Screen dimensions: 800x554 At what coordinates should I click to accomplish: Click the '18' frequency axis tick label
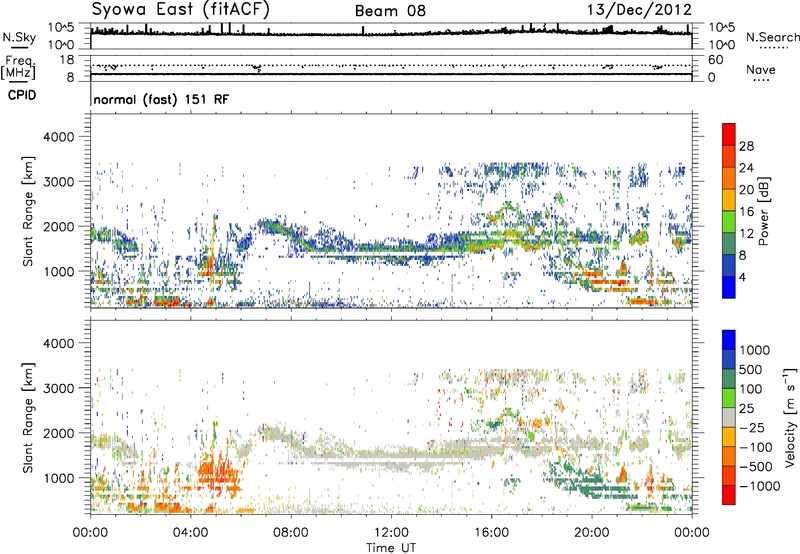coord(67,60)
